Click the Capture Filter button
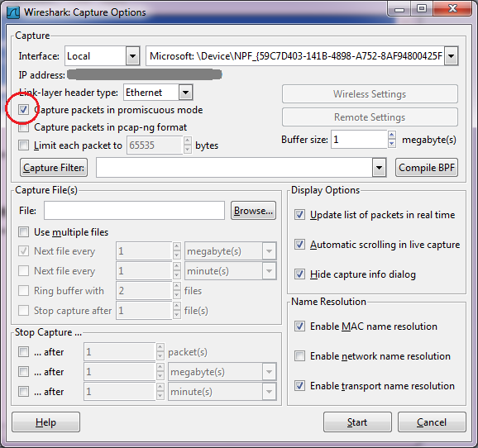This screenshot has width=478, height=448. pos(54,168)
